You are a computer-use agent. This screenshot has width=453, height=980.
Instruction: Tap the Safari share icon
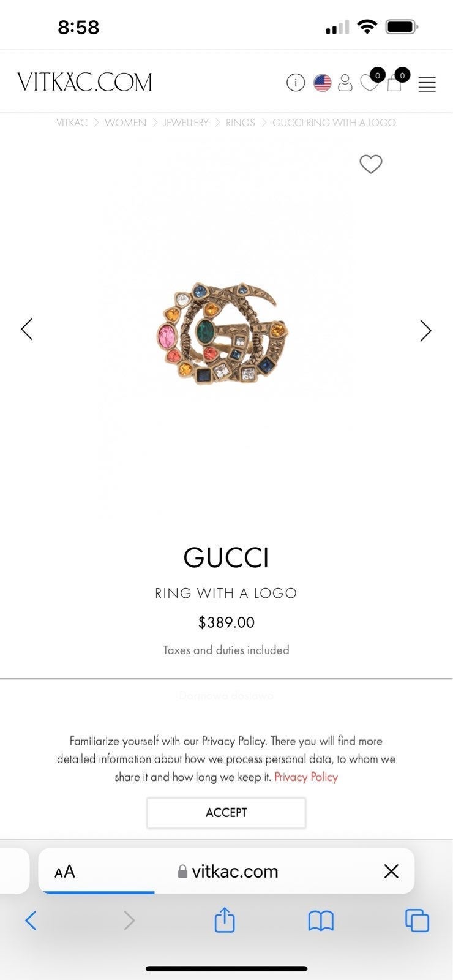225,919
